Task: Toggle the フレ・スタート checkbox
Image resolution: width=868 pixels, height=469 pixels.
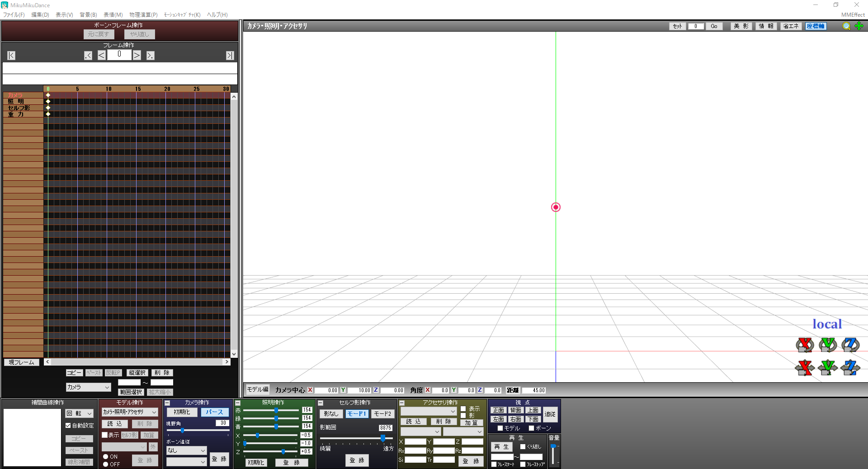Action: (x=494, y=464)
